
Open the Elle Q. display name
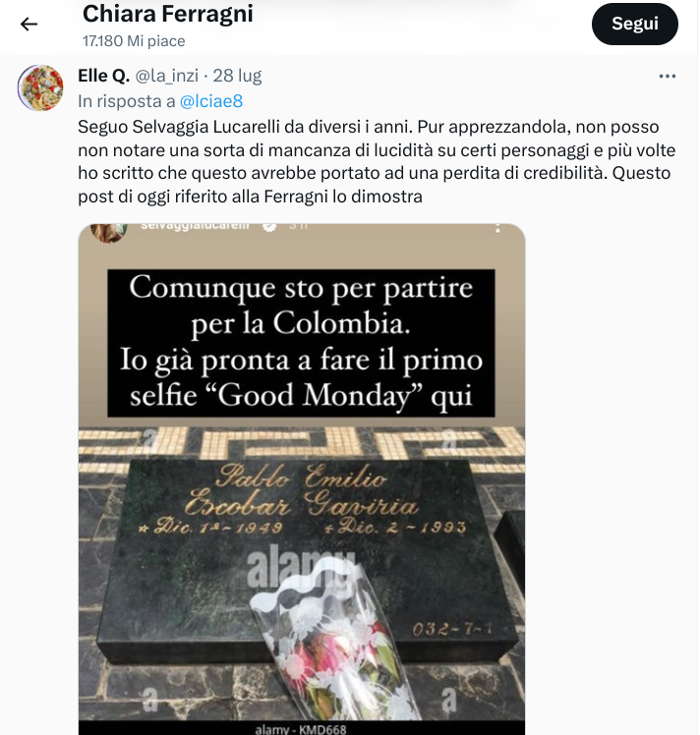(x=103, y=76)
